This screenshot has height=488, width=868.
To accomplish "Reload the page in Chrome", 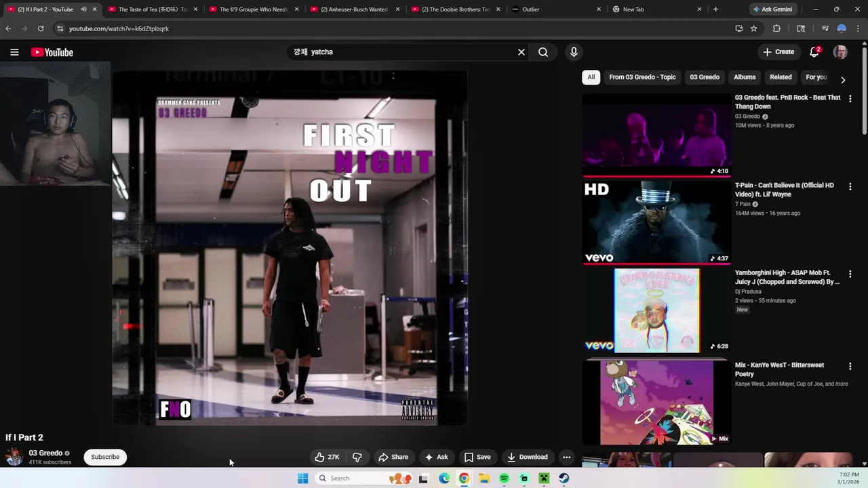I will point(41,28).
